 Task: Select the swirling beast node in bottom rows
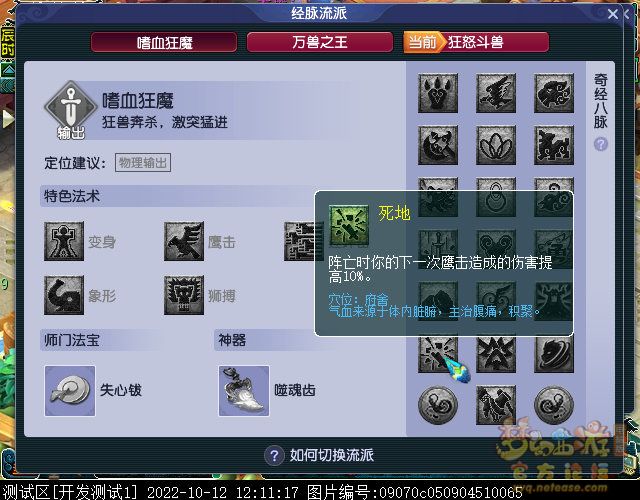pyautogui.click(x=554, y=353)
